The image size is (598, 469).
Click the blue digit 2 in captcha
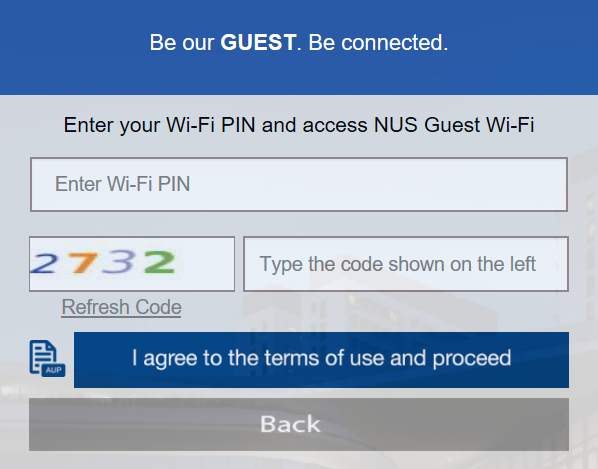(44, 263)
